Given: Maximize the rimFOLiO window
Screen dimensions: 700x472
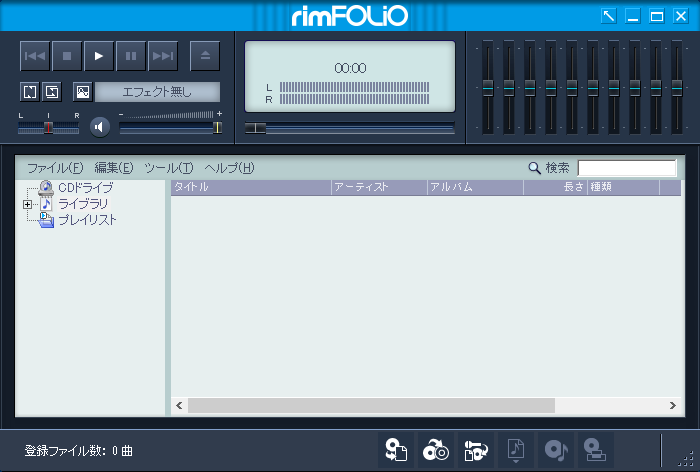Looking at the screenshot, I should click(657, 17).
